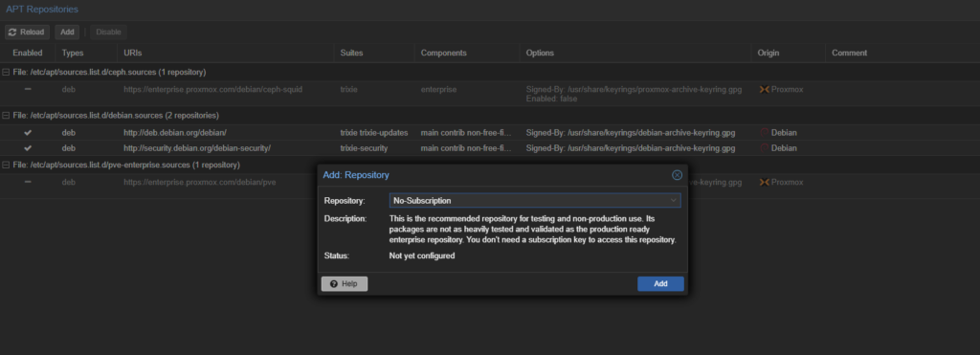Collapse the debian.sources file group

pyautogui.click(x=6, y=116)
